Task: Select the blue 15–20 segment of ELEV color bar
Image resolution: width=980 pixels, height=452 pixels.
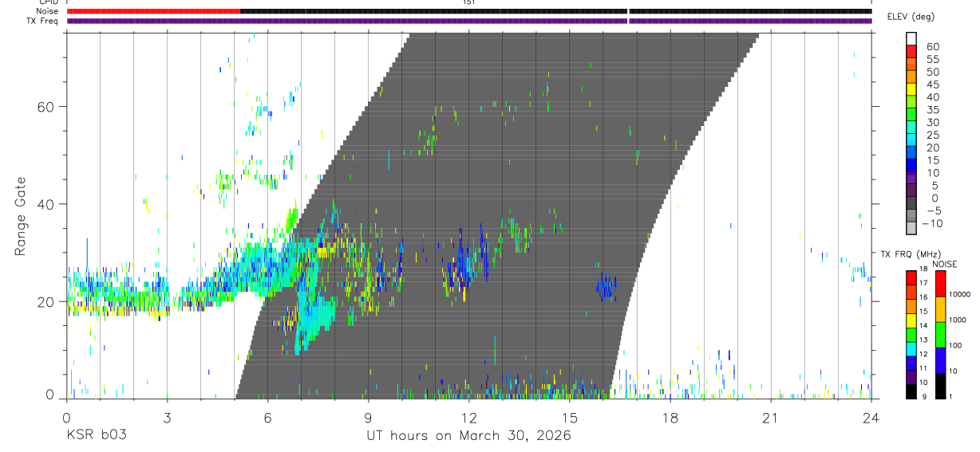Action: click(x=911, y=154)
